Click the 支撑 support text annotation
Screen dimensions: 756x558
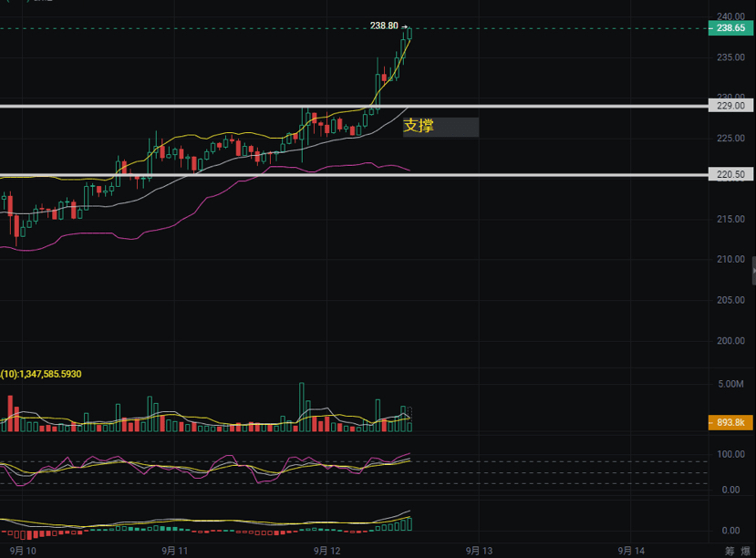pos(419,127)
